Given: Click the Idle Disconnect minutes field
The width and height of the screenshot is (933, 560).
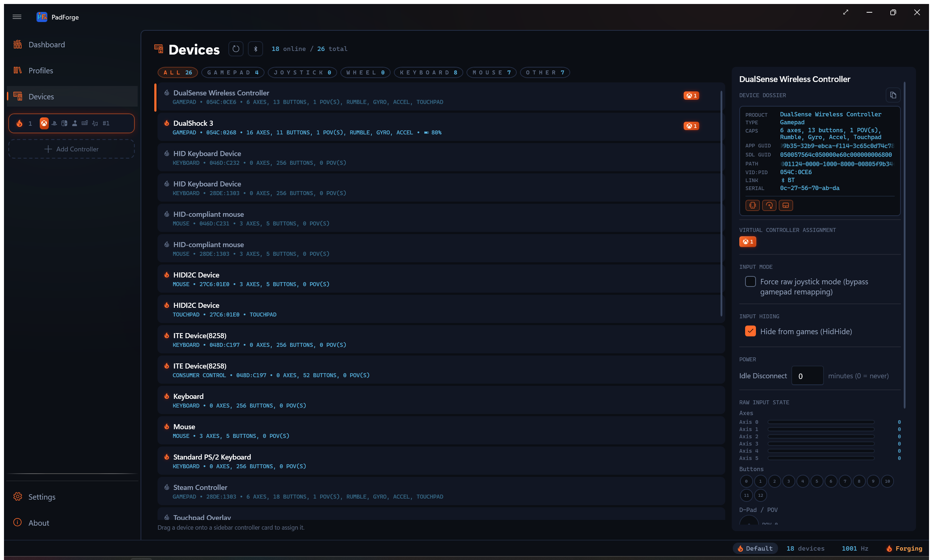Looking at the screenshot, I should coord(807,376).
